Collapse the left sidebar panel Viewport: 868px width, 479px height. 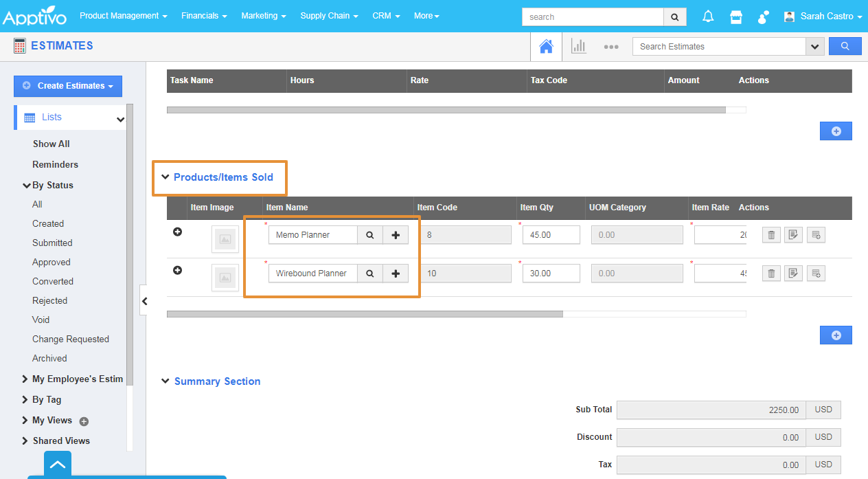(144, 301)
